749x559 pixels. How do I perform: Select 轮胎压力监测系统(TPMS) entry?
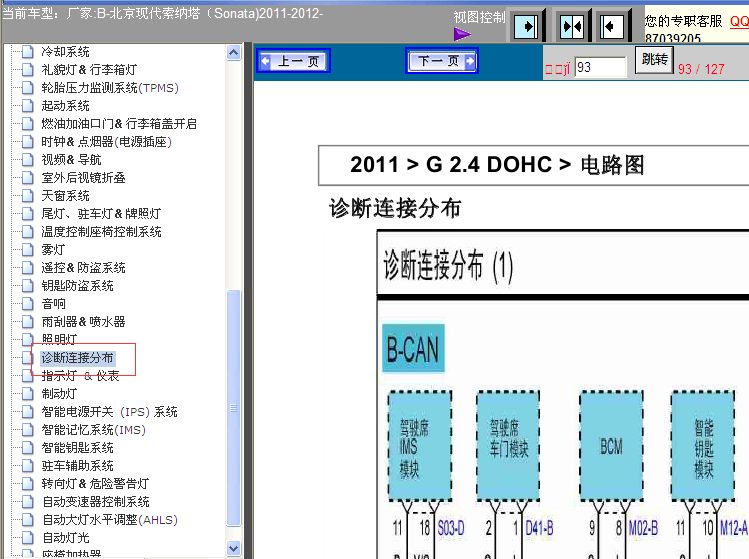click(x=110, y=88)
